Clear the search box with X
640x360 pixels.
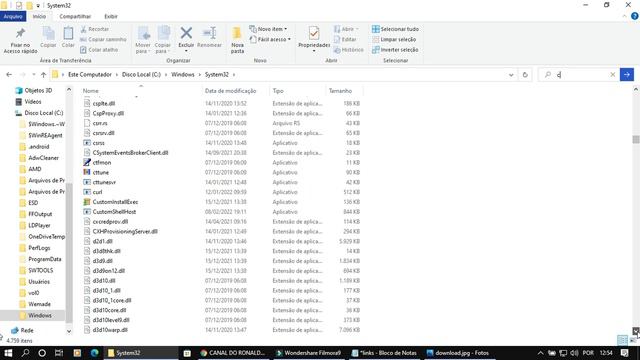point(613,75)
